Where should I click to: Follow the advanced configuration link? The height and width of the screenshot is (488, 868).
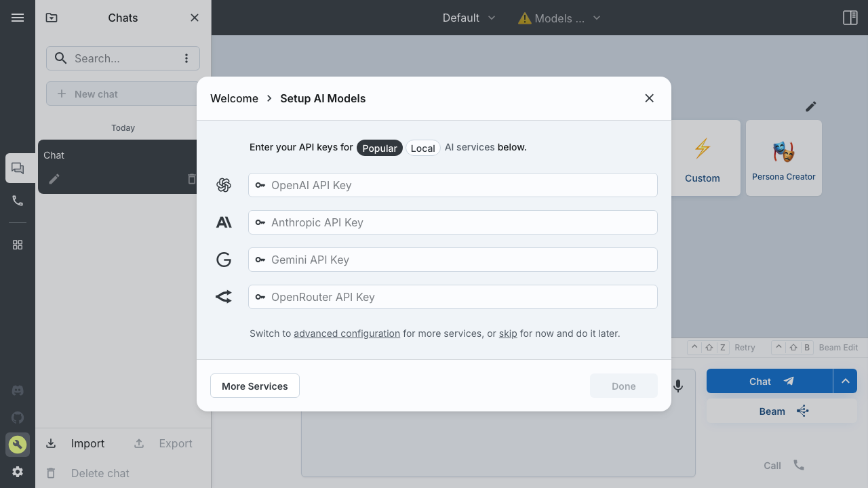coord(347,333)
